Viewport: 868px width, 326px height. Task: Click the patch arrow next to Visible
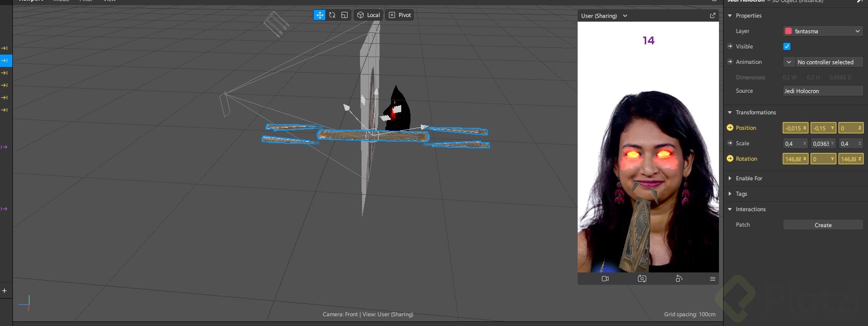click(730, 46)
